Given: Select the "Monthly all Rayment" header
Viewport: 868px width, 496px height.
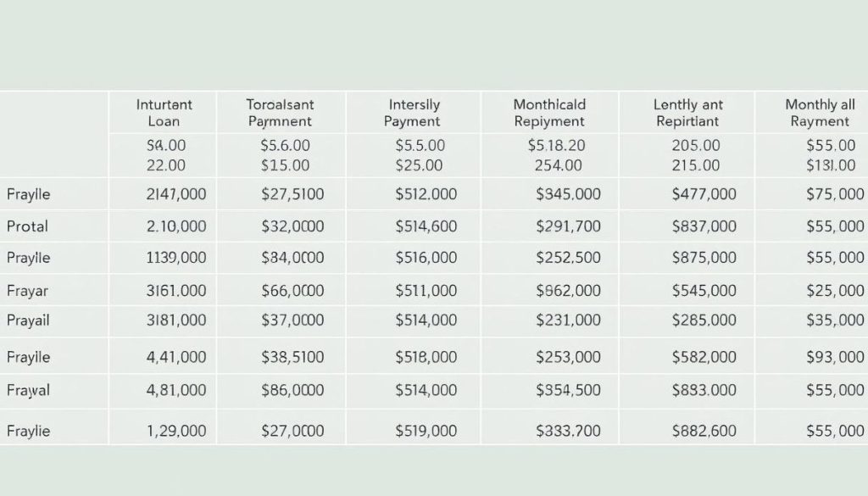Looking at the screenshot, I should pos(819,113).
